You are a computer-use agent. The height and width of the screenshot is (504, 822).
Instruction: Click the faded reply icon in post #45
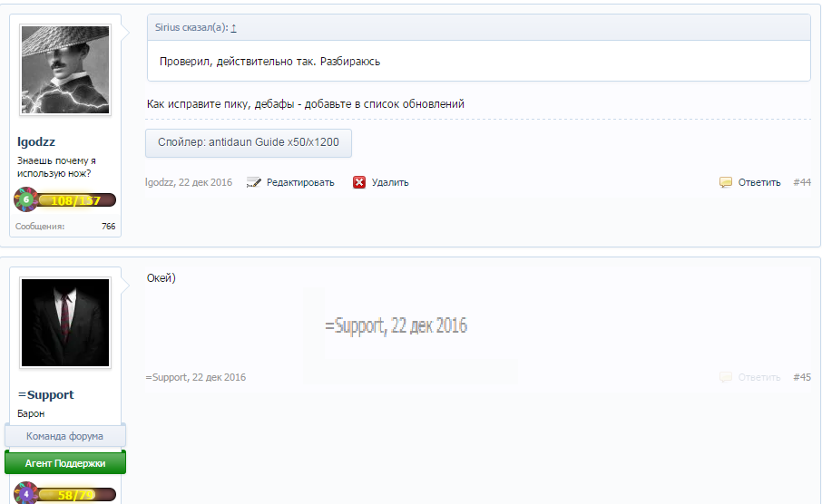click(x=726, y=377)
